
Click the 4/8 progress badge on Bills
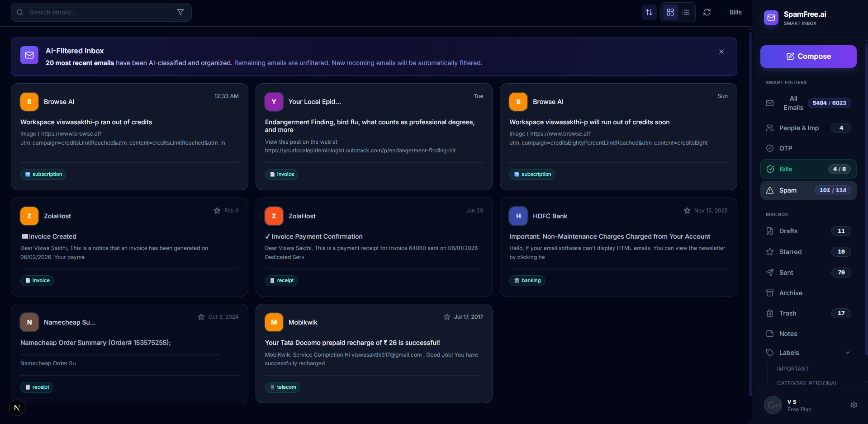(839, 169)
